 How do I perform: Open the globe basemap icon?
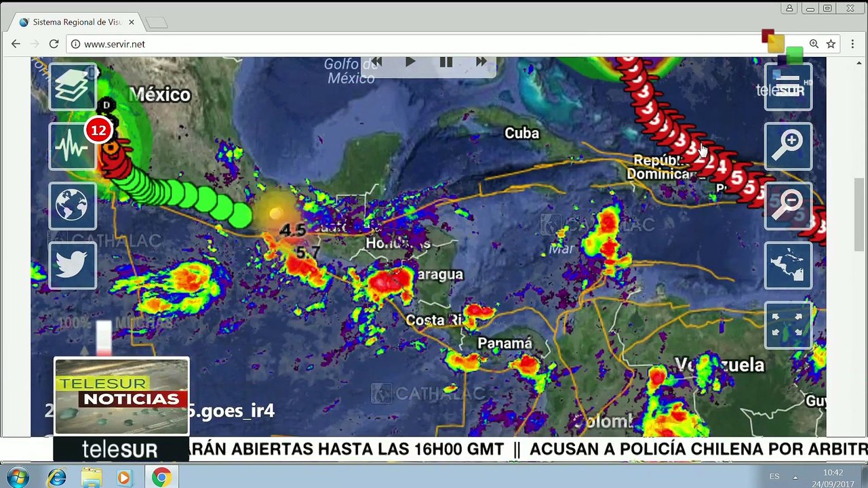coord(73,205)
